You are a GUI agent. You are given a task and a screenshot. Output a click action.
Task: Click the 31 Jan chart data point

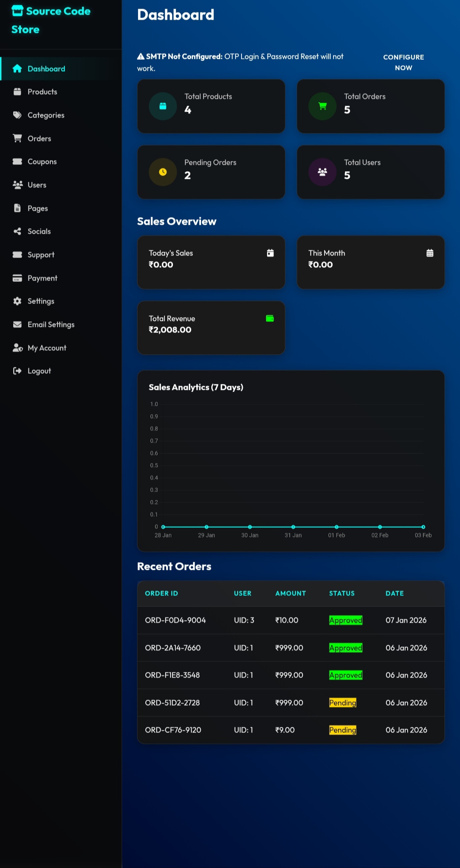(x=293, y=527)
